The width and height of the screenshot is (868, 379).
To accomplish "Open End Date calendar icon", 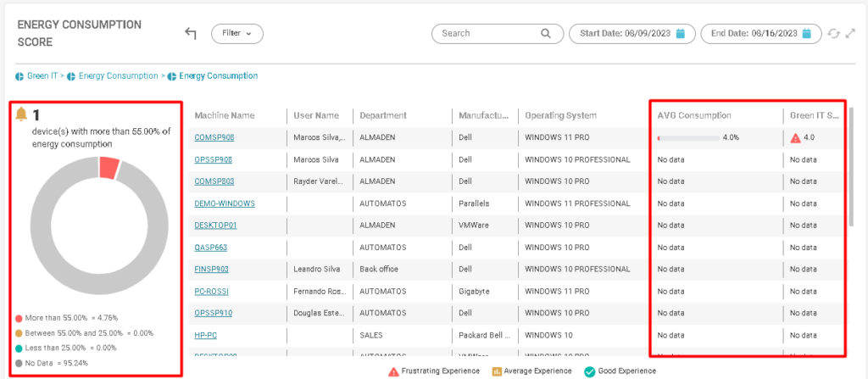I will coord(806,34).
